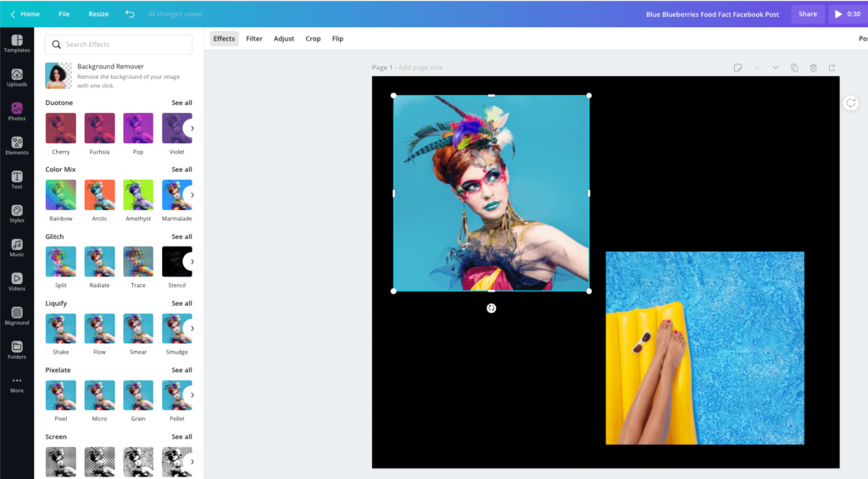Open the Crop tool tab
The image size is (868, 479).
pos(313,39)
